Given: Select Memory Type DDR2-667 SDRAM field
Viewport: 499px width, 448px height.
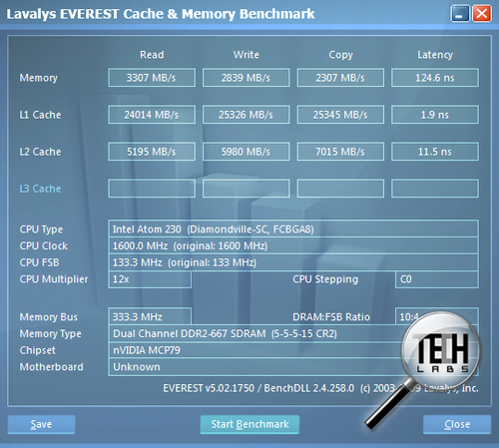Looking at the screenshot, I should (293, 333).
